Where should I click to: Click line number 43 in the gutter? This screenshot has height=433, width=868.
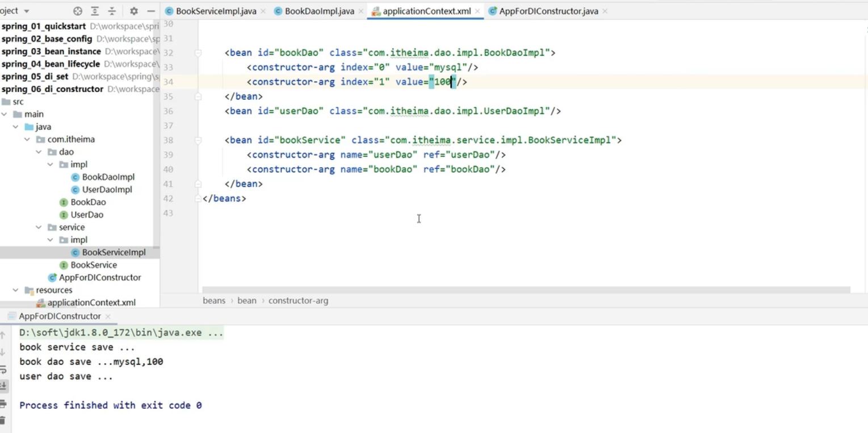click(167, 213)
